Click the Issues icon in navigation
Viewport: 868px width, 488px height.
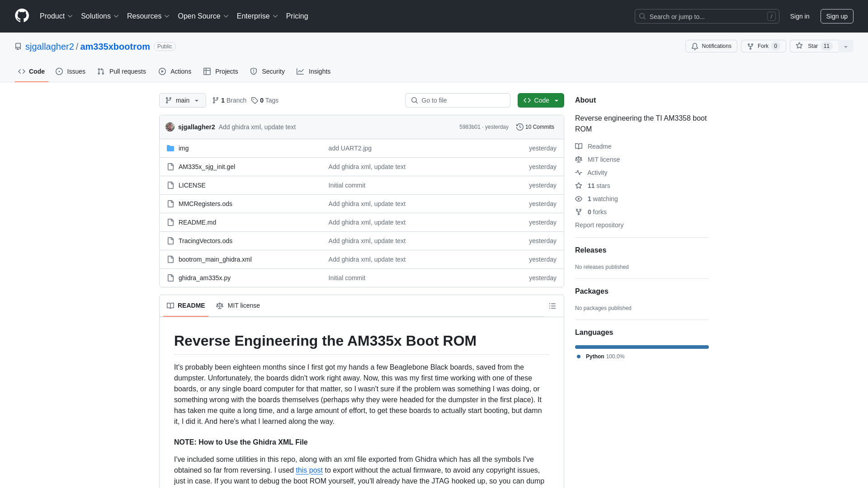pyautogui.click(x=60, y=71)
